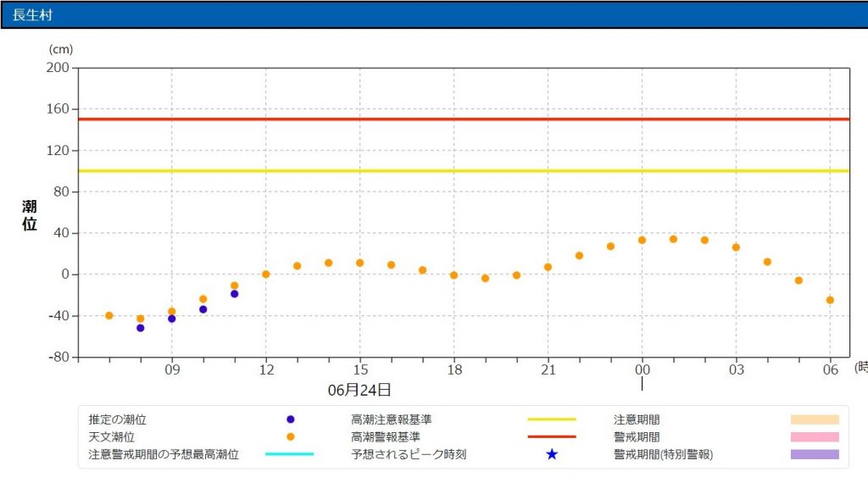Image resolution: width=868 pixels, height=483 pixels.
Task: Click the 09 hour axis label
Action: click(x=172, y=369)
